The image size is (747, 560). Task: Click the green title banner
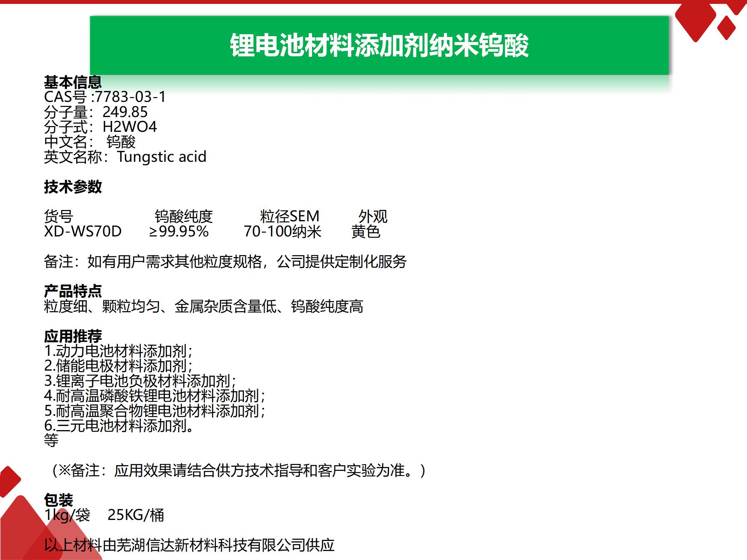379,45
